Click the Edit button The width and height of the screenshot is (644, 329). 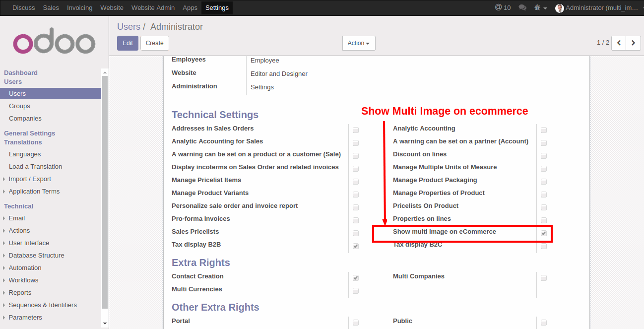(x=128, y=43)
